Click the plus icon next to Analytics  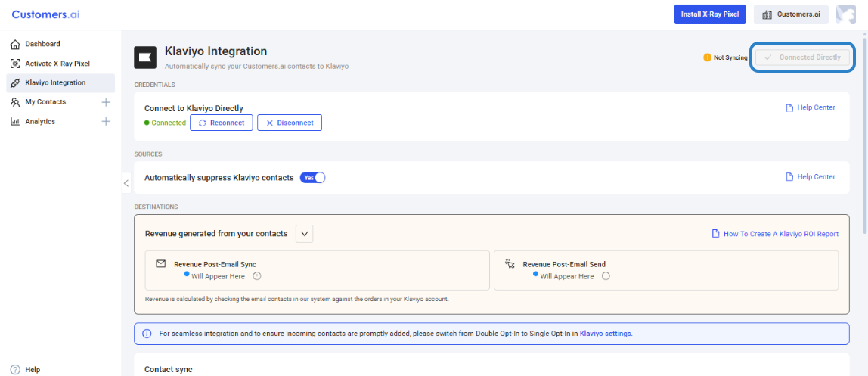[106, 122]
